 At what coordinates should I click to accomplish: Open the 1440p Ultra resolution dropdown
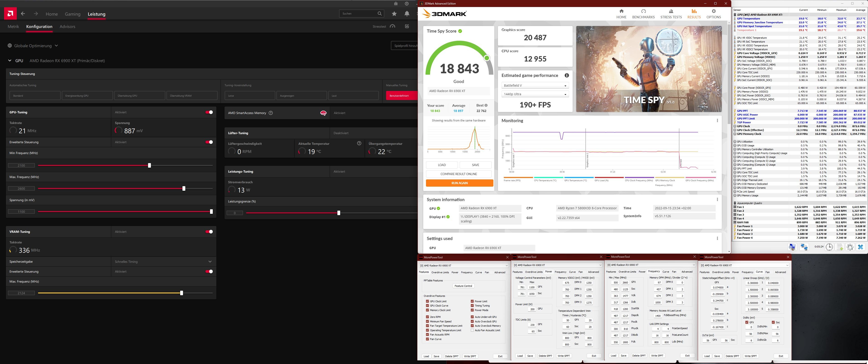click(535, 94)
